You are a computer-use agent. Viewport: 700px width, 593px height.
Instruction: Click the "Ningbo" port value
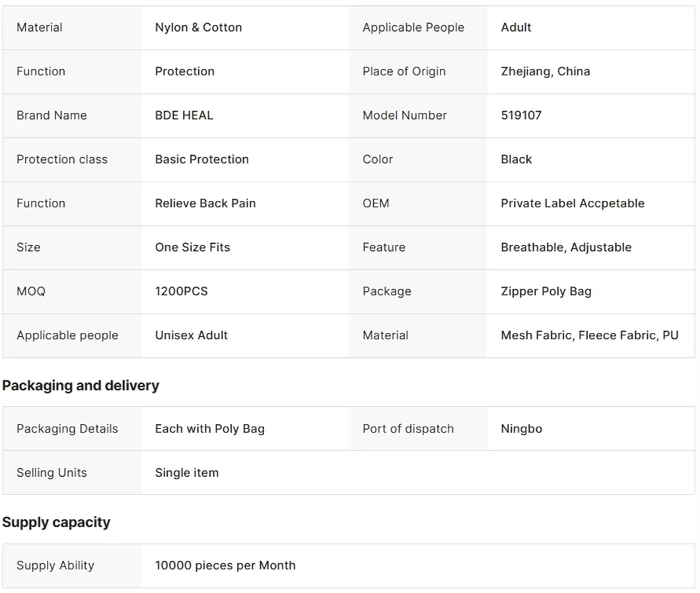[521, 429]
